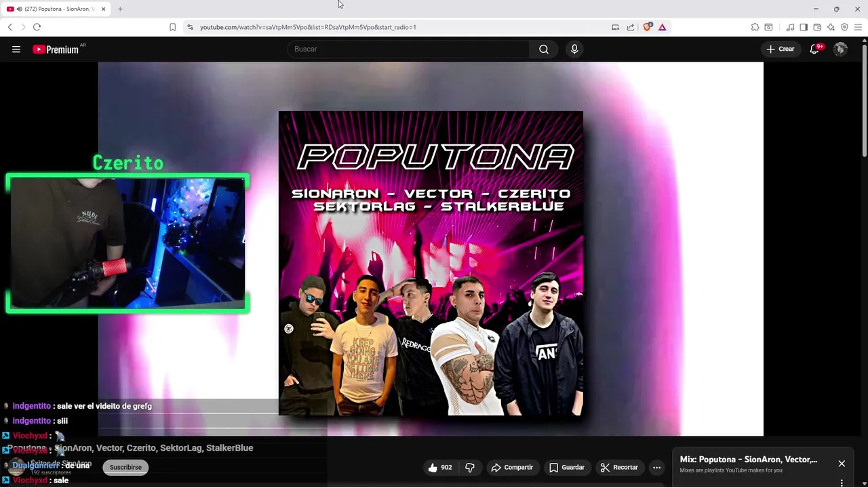The image size is (868, 488).
Task: Close the Poputona tab
Action: (103, 9)
